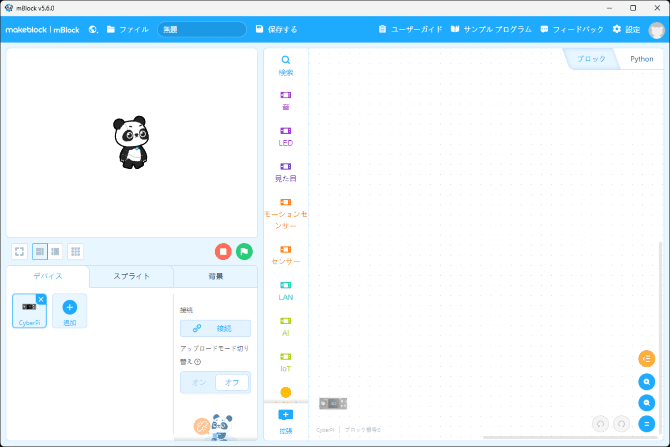
Task: Select the IoT block category
Action: click(x=285, y=362)
